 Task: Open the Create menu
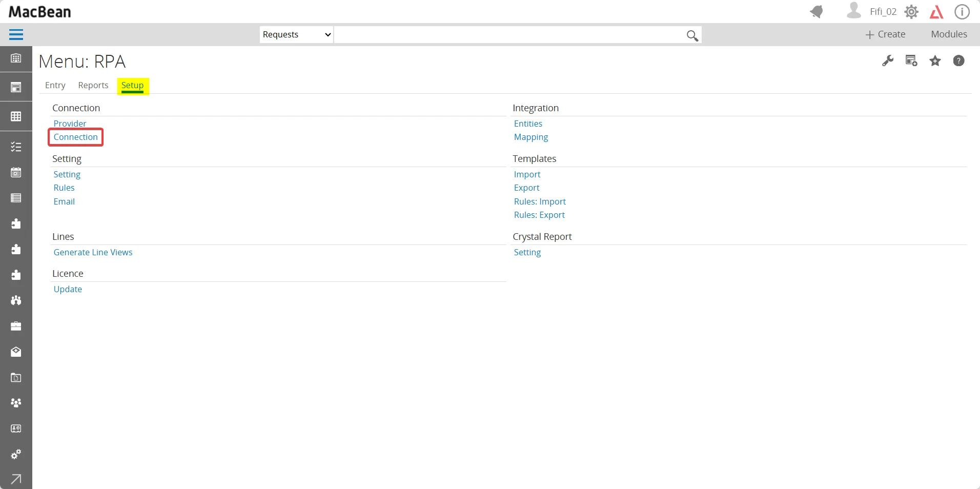tap(885, 34)
